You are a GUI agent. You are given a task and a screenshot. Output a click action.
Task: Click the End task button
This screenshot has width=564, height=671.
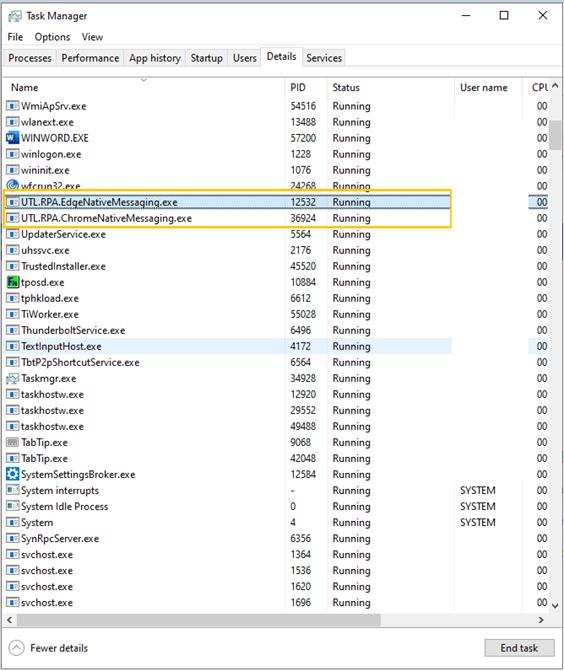(x=519, y=648)
